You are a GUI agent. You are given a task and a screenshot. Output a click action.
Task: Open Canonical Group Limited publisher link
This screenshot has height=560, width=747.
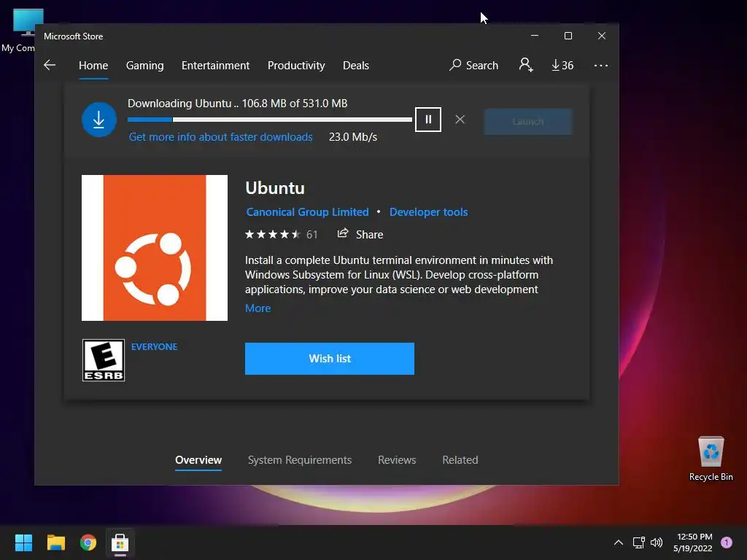[307, 212]
